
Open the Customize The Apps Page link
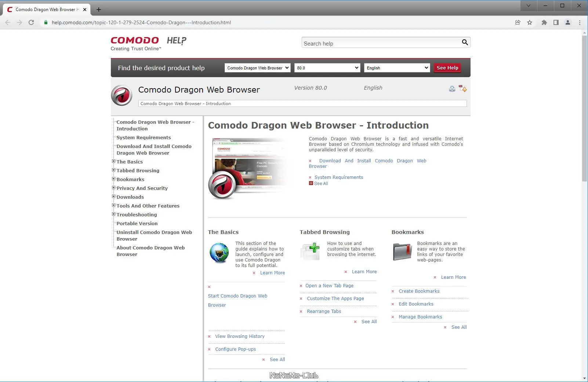335,299
